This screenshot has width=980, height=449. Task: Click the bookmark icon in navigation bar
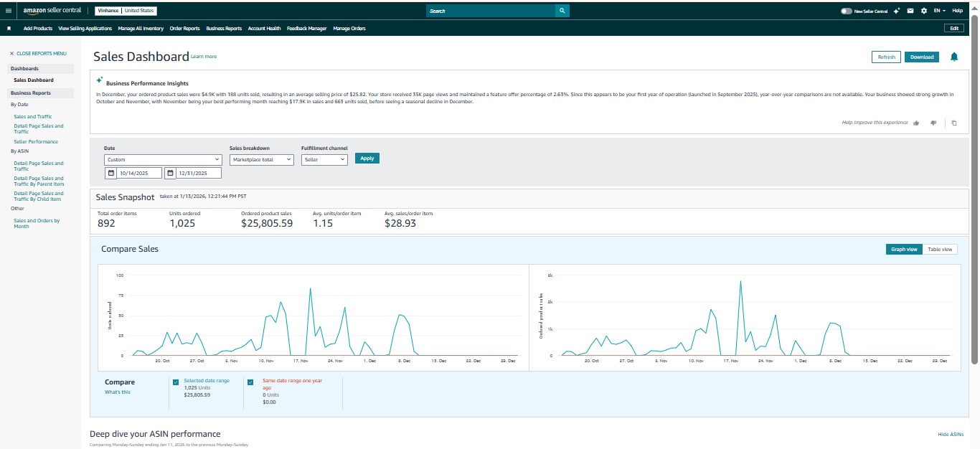click(9, 28)
